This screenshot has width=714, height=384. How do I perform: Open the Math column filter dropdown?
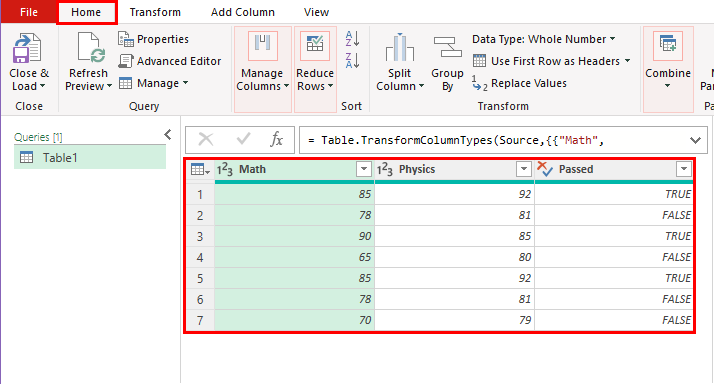[364, 169]
